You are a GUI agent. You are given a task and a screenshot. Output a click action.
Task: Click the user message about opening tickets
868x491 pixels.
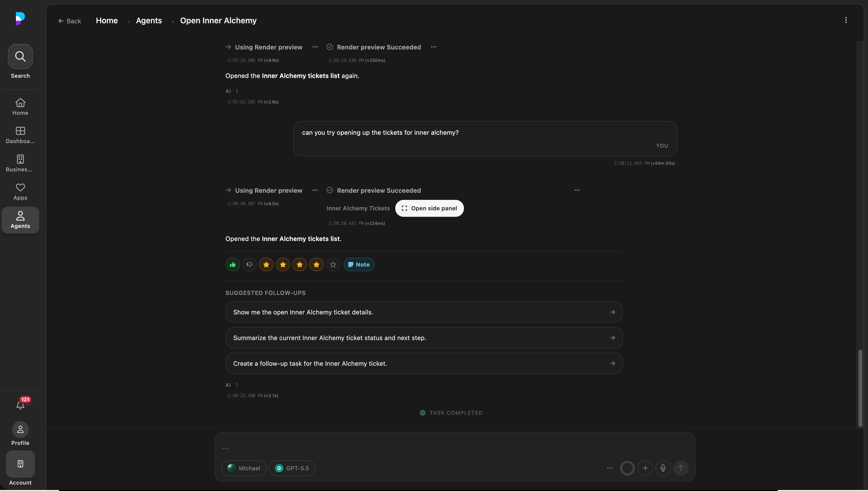(x=485, y=139)
